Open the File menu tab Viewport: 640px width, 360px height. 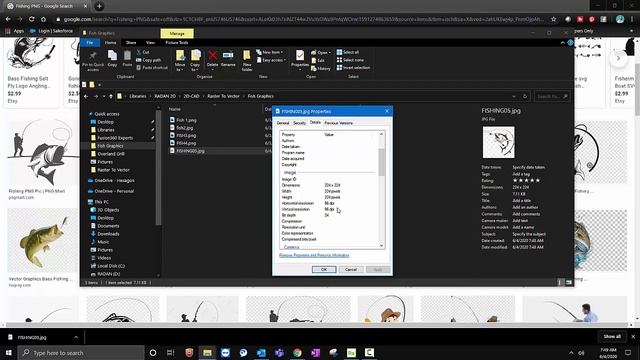[90, 42]
